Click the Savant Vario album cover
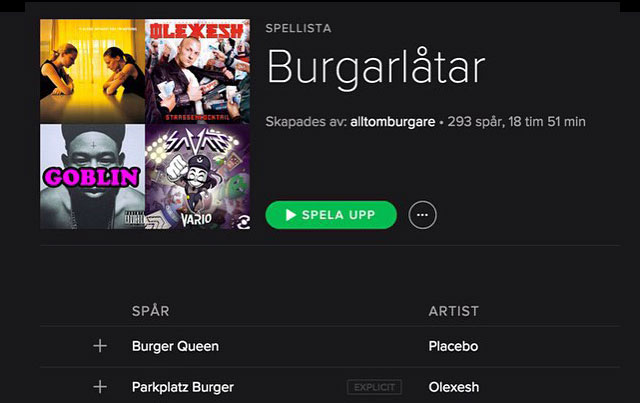 tap(198, 176)
